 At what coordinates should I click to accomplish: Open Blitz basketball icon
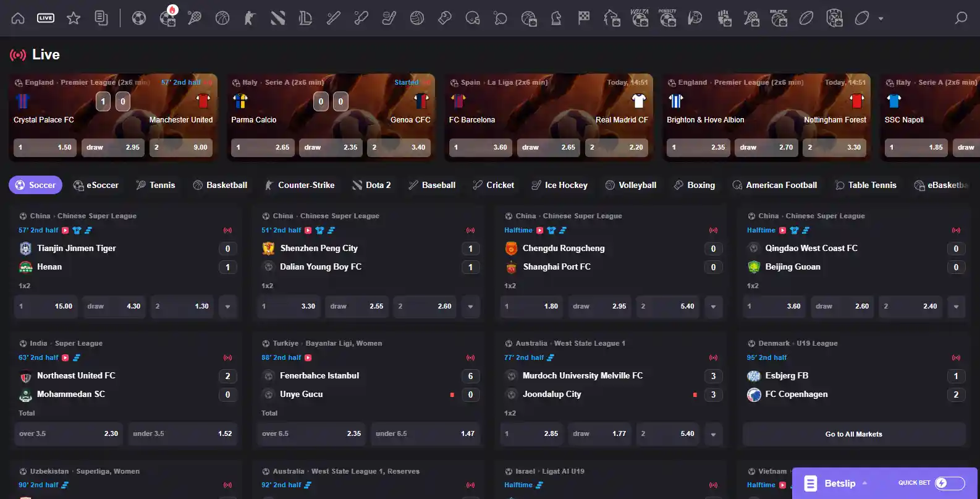pyautogui.click(x=779, y=17)
